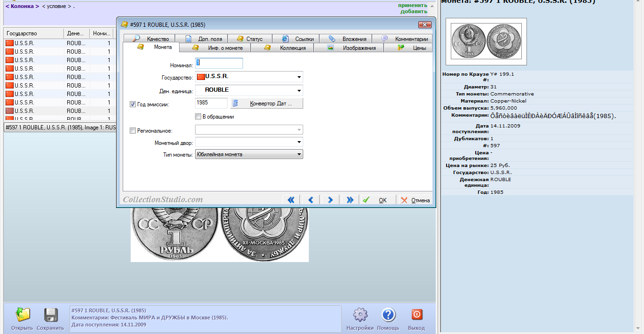
Task: Go to the Ссылки tab
Action: 297,39
